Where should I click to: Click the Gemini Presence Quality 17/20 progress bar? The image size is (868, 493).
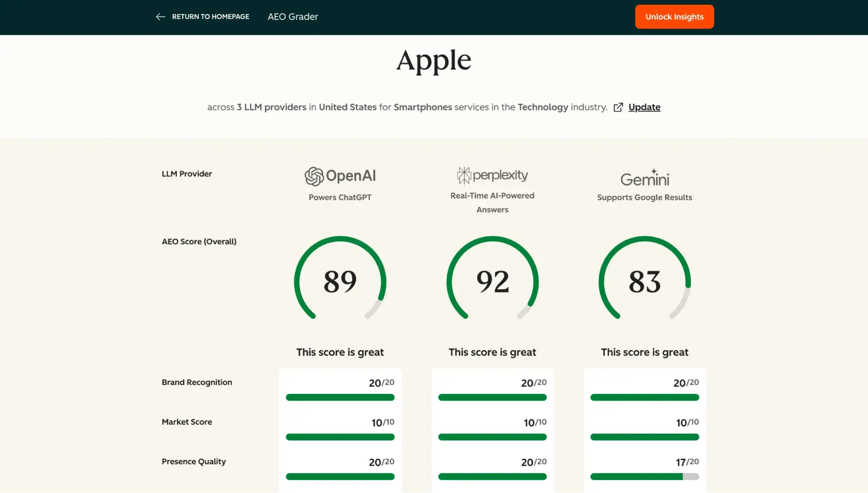click(645, 476)
